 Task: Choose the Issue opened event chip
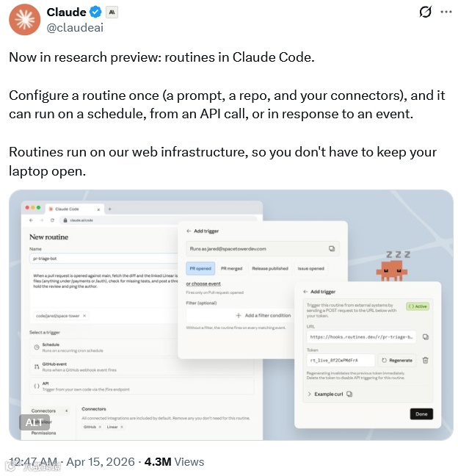click(311, 268)
